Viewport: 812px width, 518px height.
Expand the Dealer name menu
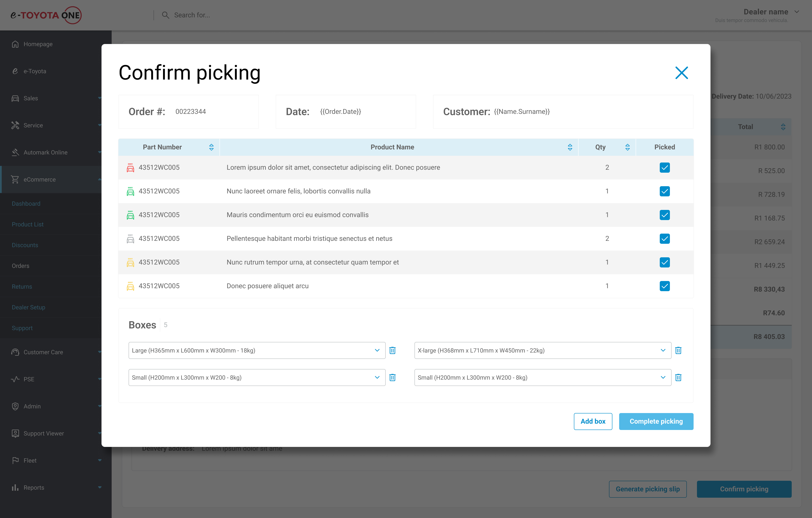[x=797, y=12]
